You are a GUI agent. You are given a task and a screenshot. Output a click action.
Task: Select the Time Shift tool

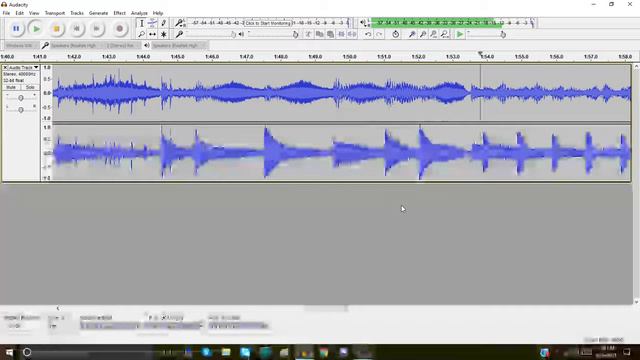152,34
